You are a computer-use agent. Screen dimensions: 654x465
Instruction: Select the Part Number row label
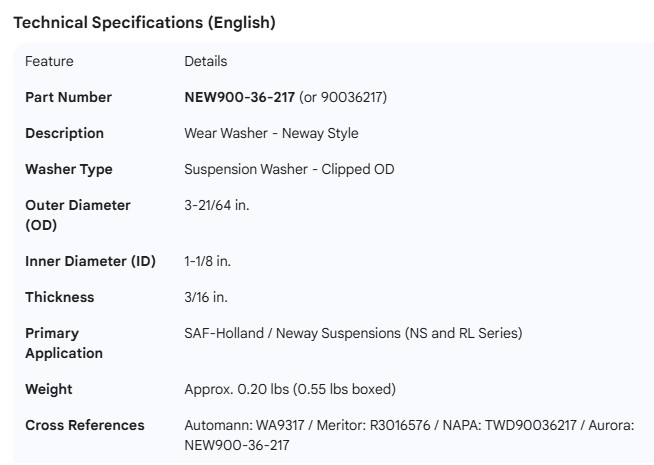pyautogui.click(x=68, y=97)
